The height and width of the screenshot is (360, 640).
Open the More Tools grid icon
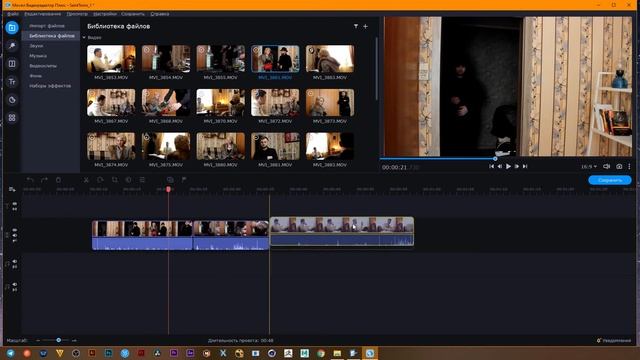pyautogui.click(x=12, y=118)
